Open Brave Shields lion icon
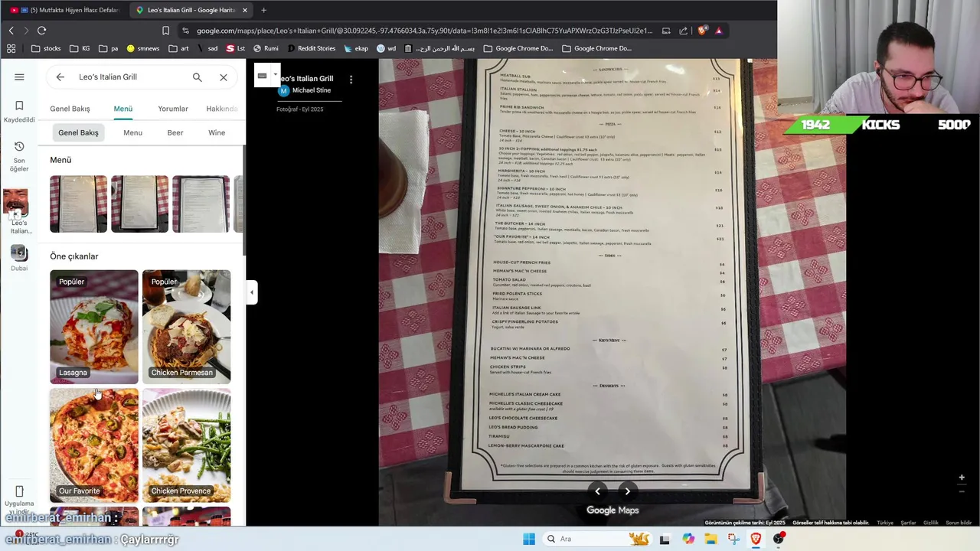This screenshot has width=980, height=551. pos(701,31)
